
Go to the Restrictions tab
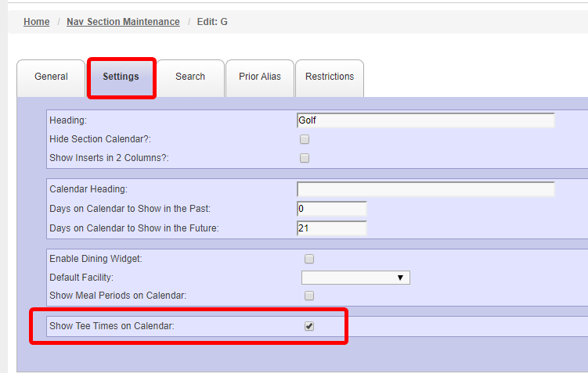(330, 78)
